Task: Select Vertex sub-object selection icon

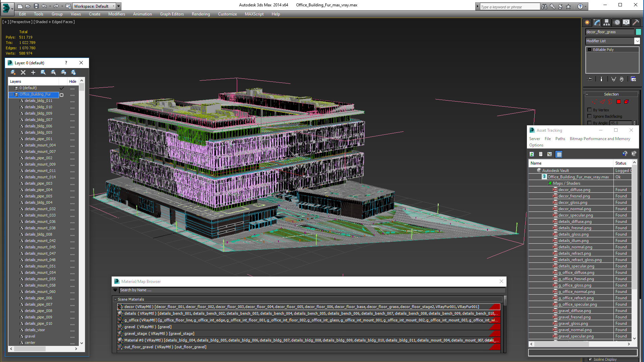Action: click(594, 102)
